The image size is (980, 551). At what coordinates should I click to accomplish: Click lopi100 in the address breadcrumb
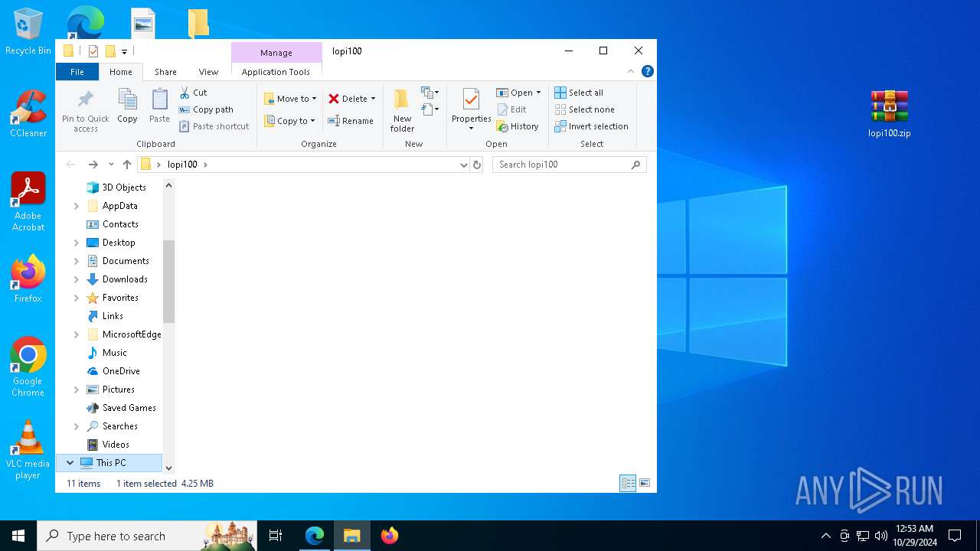pos(182,165)
